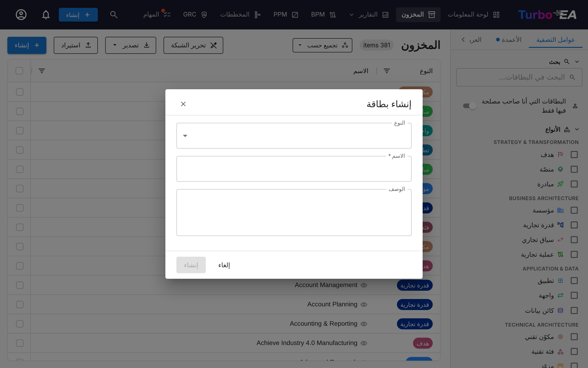
Task: Open the تصدير export dropdown
Action: pyautogui.click(x=130, y=45)
